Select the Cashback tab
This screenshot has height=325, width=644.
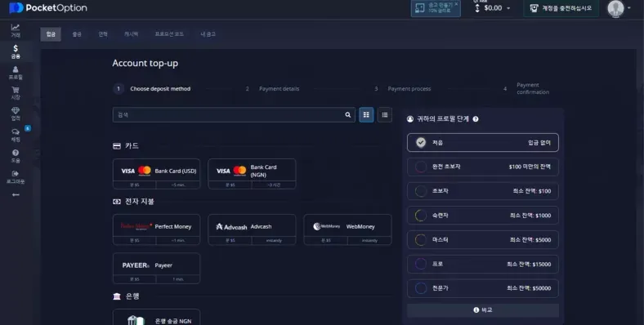[x=131, y=34]
